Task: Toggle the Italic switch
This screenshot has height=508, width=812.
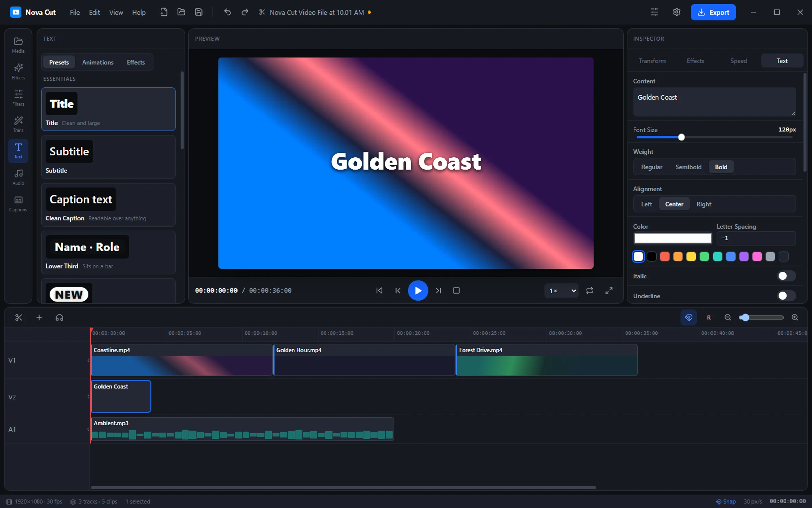Action: [x=786, y=276]
